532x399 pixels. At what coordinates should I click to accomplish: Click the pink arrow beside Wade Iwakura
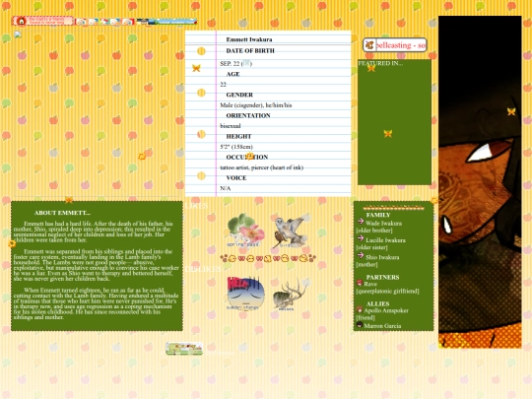(361, 222)
